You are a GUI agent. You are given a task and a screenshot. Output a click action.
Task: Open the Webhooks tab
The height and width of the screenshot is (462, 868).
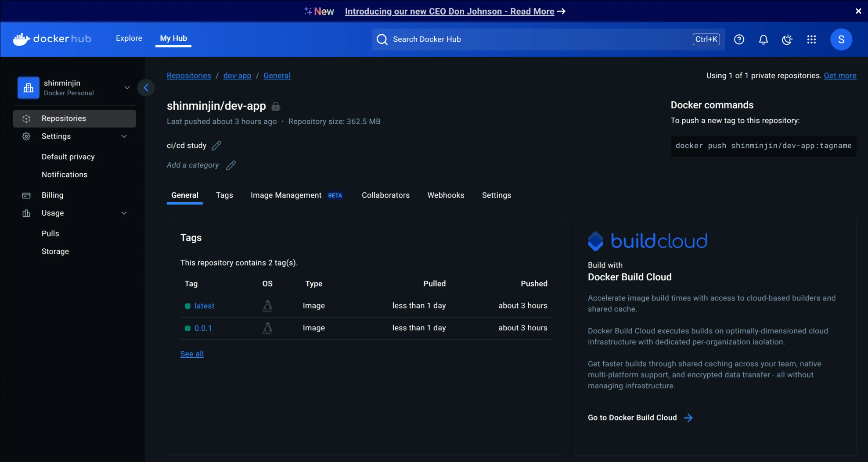(446, 195)
